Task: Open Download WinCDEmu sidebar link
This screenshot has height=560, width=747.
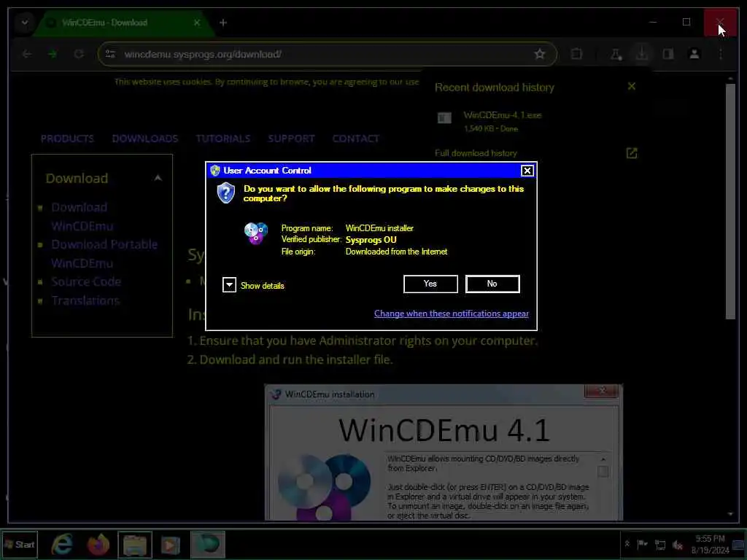Action: pos(82,217)
